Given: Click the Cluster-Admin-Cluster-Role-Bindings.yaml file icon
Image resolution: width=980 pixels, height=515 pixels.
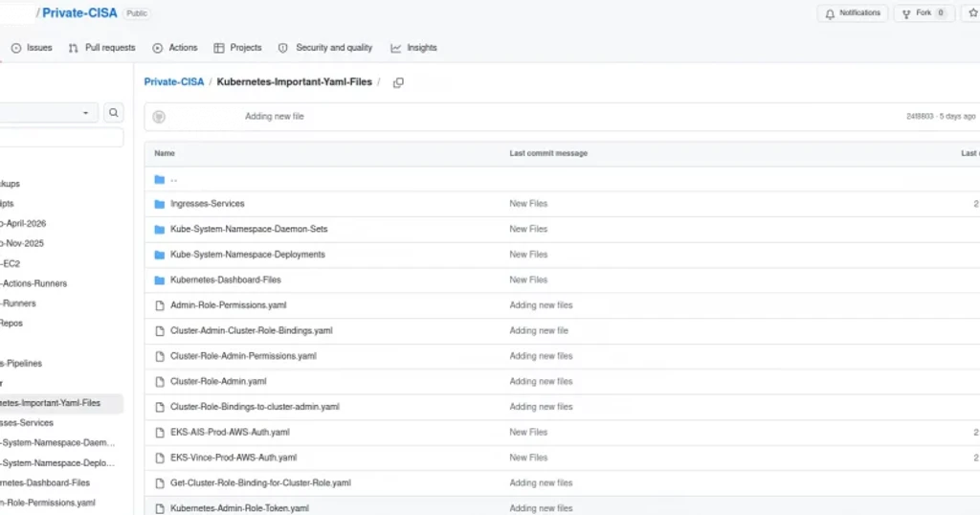Looking at the screenshot, I should click(160, 331).
